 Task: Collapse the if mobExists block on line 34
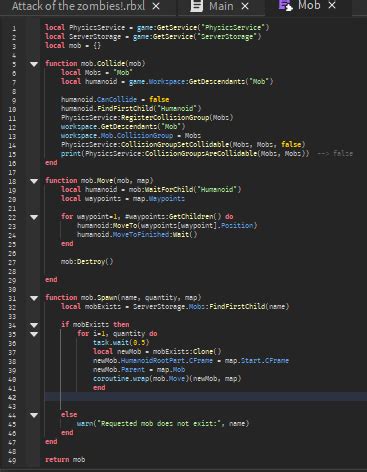click(34, 325)
